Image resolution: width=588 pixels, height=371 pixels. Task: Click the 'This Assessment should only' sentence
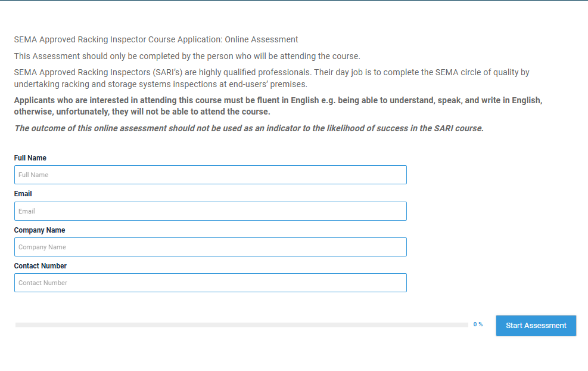[x=187, y=56]
